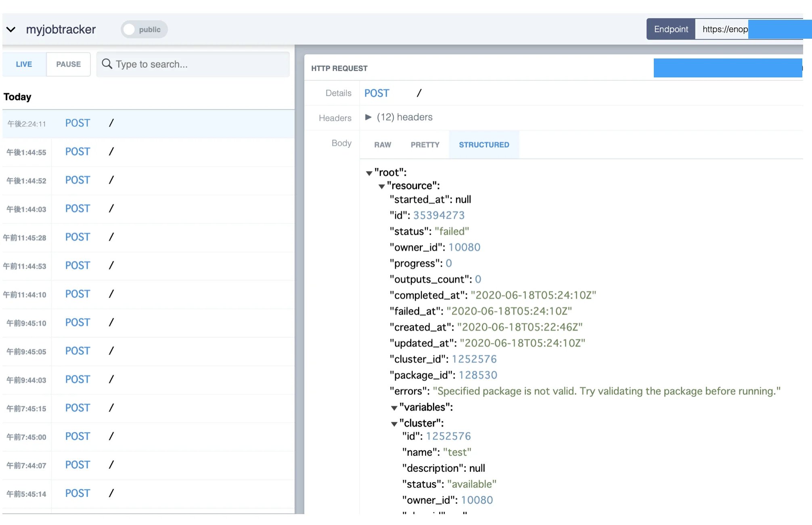Open the POST request at 午前7:45:00

pos(148,437)
